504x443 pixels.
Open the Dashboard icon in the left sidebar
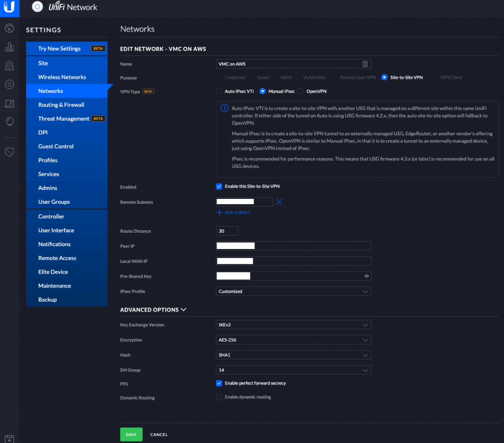[9, 29]
